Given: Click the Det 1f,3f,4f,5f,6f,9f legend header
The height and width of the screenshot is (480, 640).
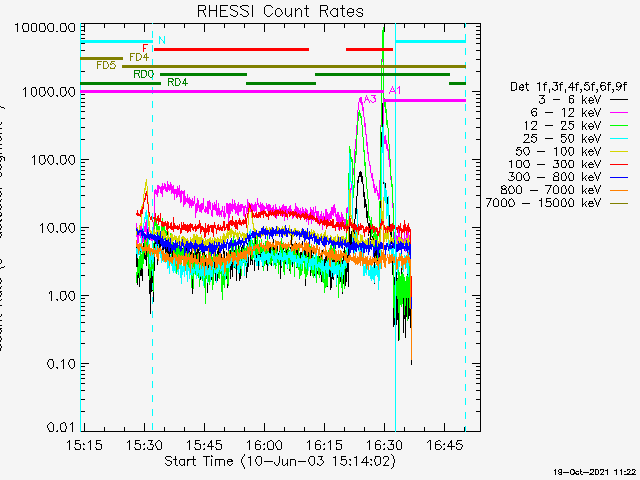Looking at the screenshot, I should pyautogui.click(x=569, y=87).
